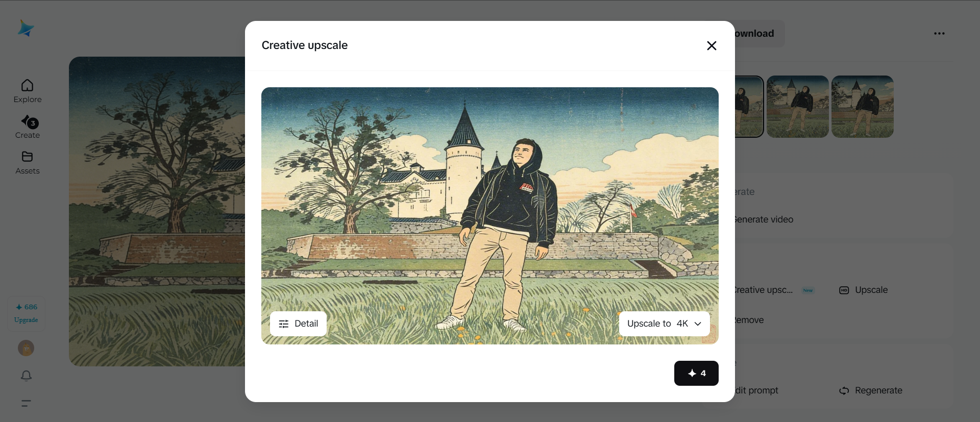
Task: Open the Create section in the sidebar
Action: coord(28,127)
